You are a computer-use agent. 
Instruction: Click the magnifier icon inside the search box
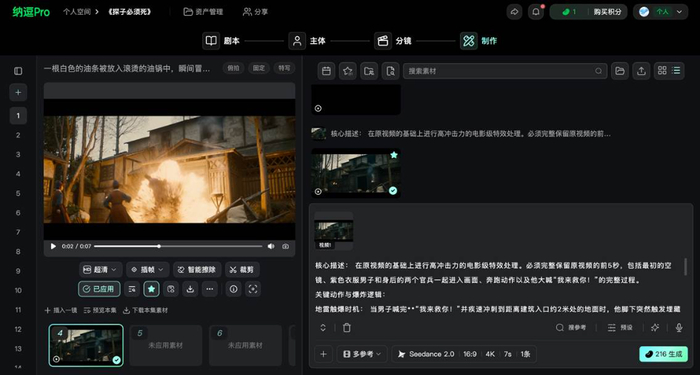pyautogui.click(x=598, y=71)
